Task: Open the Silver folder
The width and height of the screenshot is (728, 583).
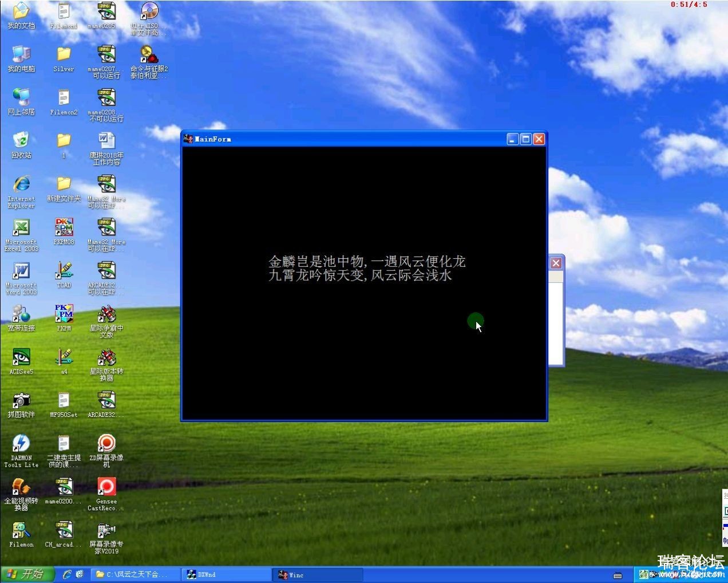Action: (x=64, y=59)
